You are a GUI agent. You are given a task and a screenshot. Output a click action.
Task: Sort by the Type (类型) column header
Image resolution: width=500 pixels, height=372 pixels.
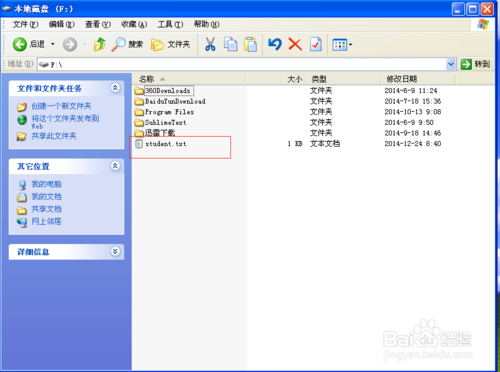[343, 79]
